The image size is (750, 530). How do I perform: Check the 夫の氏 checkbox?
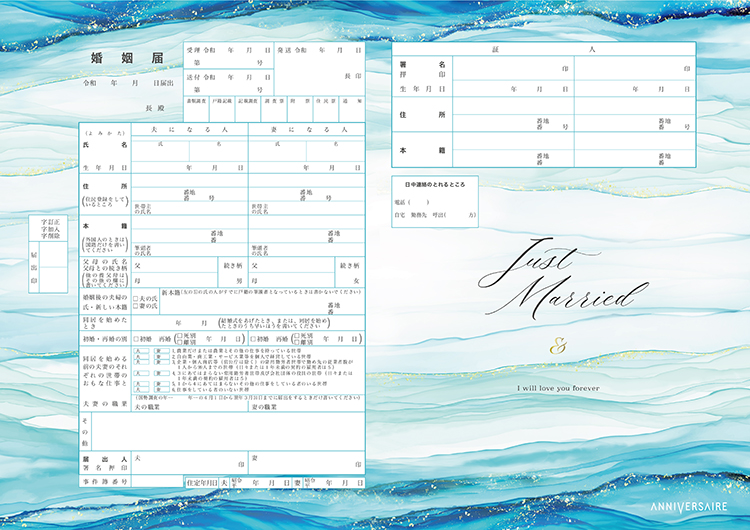(x=136, y=298)
